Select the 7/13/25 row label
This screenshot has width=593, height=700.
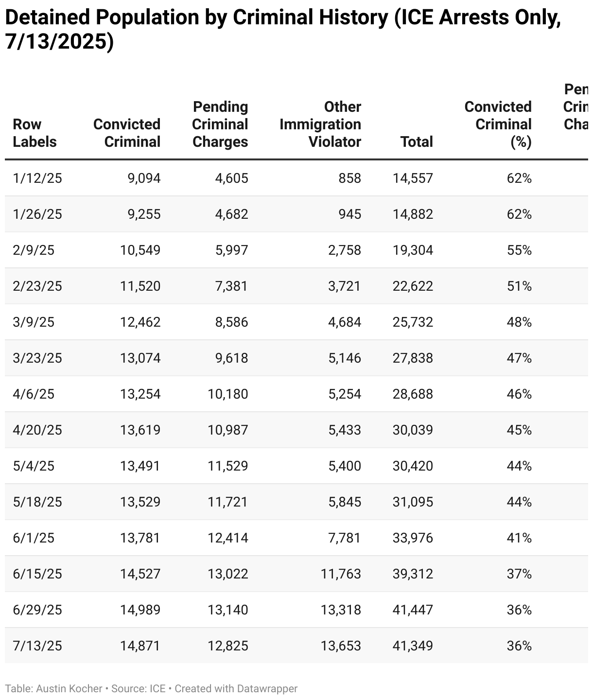[x=37, y=646]
